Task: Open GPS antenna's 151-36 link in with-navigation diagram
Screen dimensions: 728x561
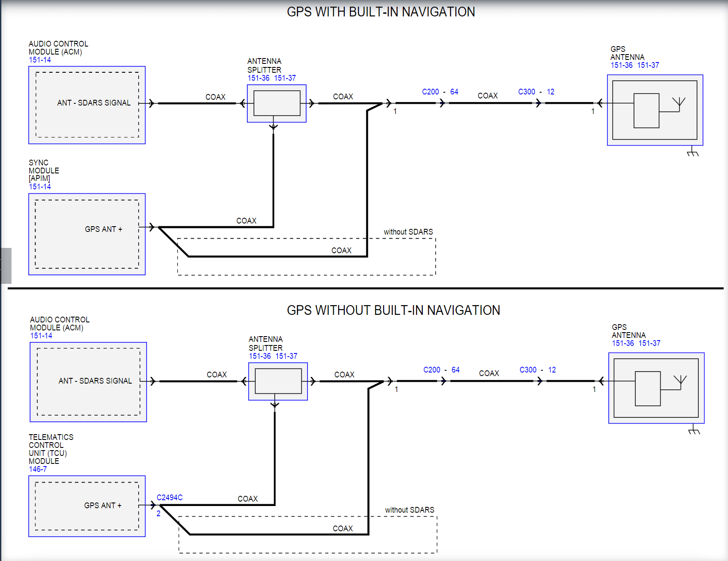Action: pos(622,65)
